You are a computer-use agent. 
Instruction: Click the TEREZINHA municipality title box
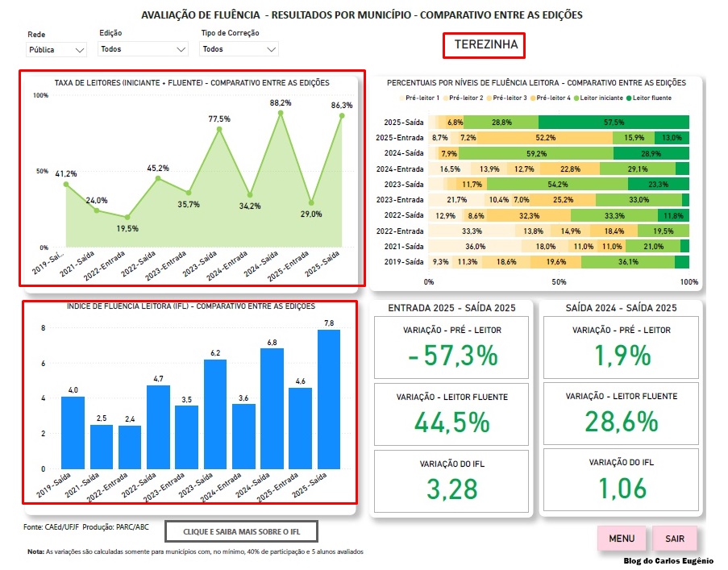[484, 45]
